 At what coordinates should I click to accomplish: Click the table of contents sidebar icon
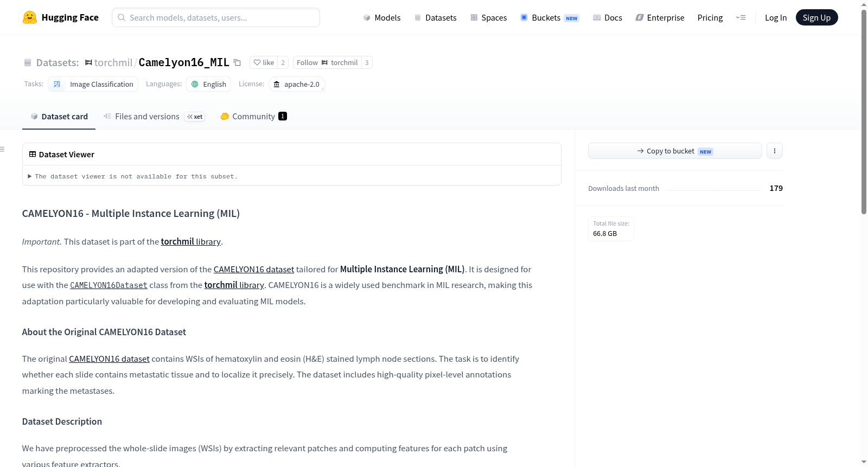(x=2, y=149)
